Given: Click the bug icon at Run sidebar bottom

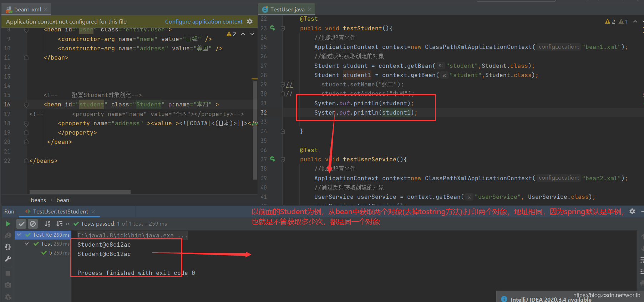Looking at the screenshot, I should (x=8, y=297).
